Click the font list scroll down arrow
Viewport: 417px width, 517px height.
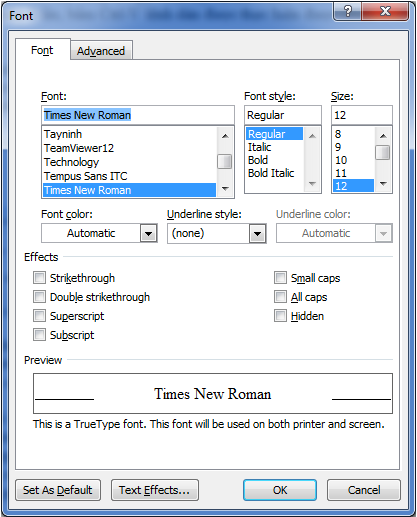(225, 189)
